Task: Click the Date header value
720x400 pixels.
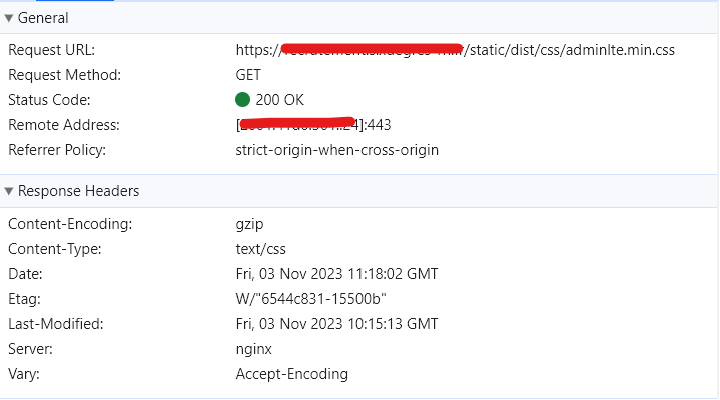Action: click(336, 274)
